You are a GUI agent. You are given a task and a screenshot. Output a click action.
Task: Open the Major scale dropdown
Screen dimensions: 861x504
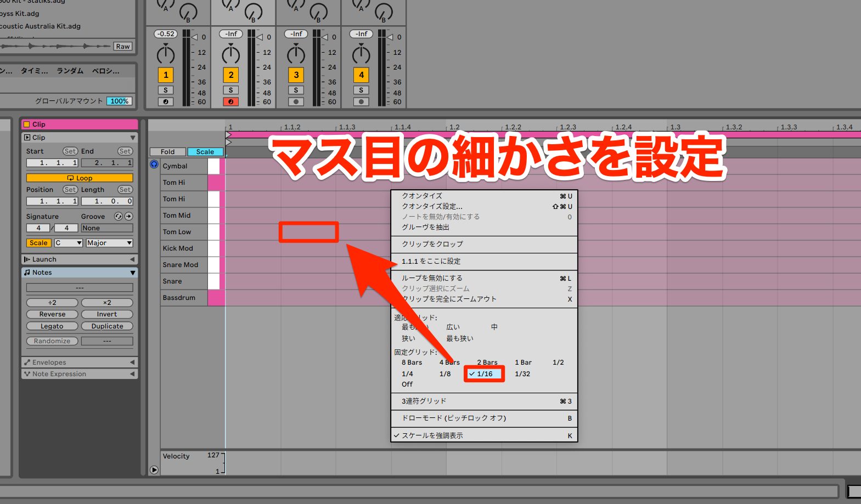click(x=109, y=243)
